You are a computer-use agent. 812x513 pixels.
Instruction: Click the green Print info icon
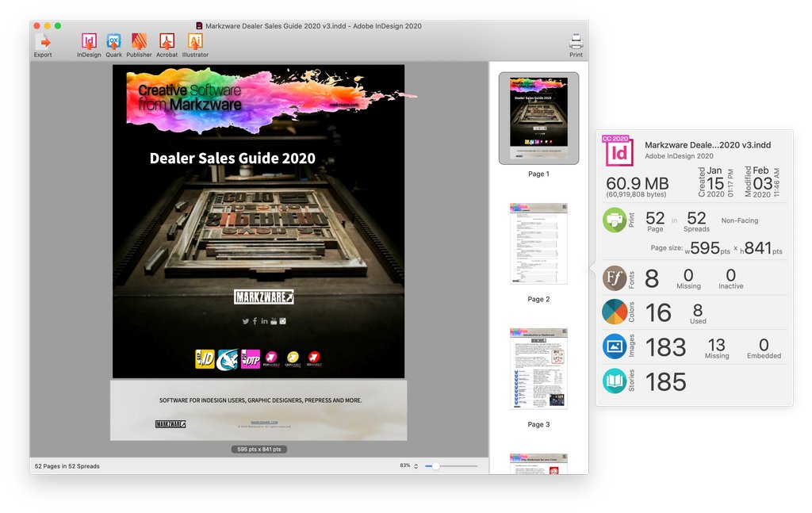(x=615, y=220)
